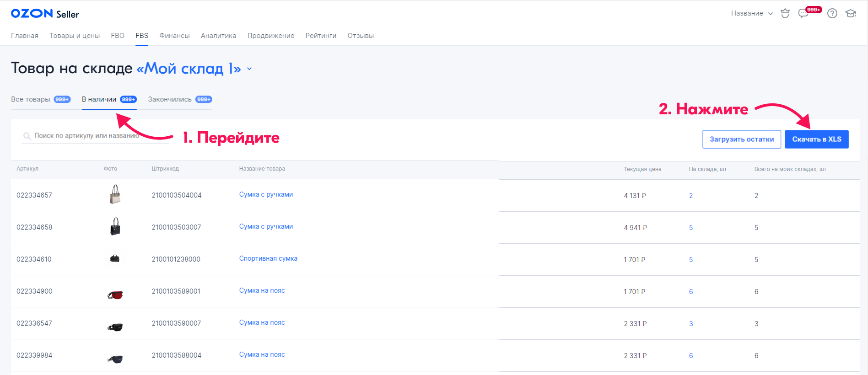Open the chat messages icon with 999+ badge
This screenshot has height=375, width=868.
pos(803,14)
